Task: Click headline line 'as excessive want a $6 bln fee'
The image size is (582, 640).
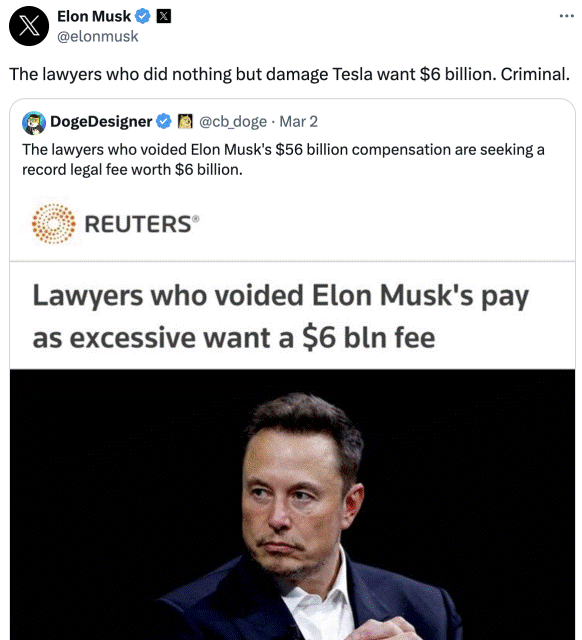Action: 234,338
